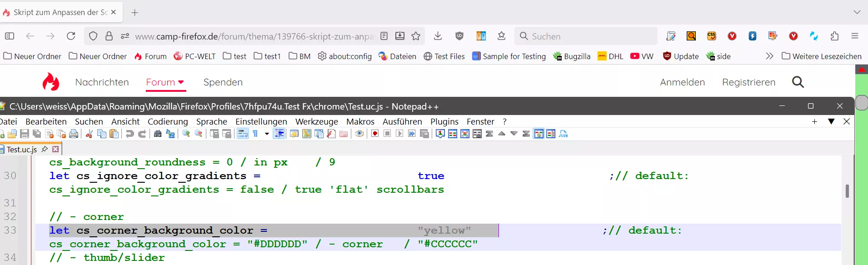Start macro recording with the red record icon
This screenshot has height=265, width=868.
pos(375,134)
